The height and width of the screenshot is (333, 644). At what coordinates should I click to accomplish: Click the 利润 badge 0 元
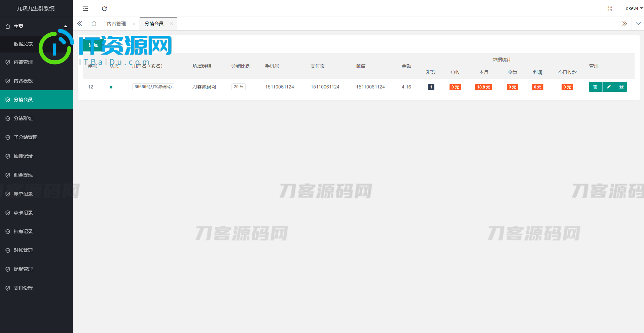[538, 87]
